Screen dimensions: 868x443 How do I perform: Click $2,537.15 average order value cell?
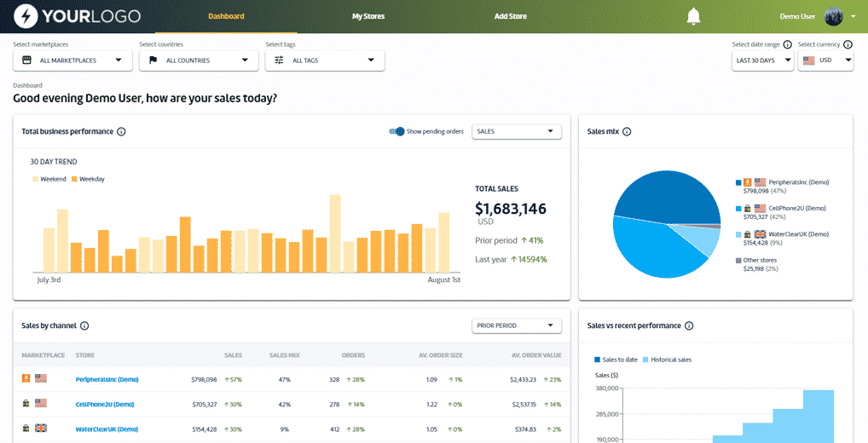tap(523, 405)
